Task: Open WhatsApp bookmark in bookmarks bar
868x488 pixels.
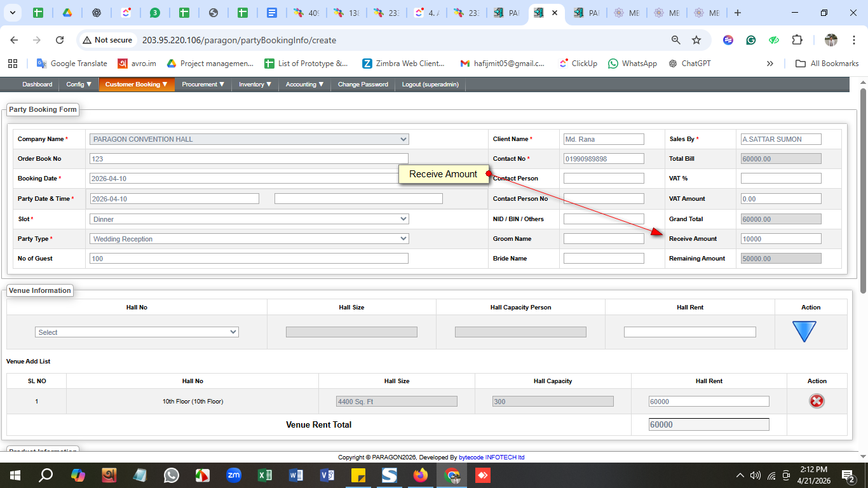Action: pos(632,64)
